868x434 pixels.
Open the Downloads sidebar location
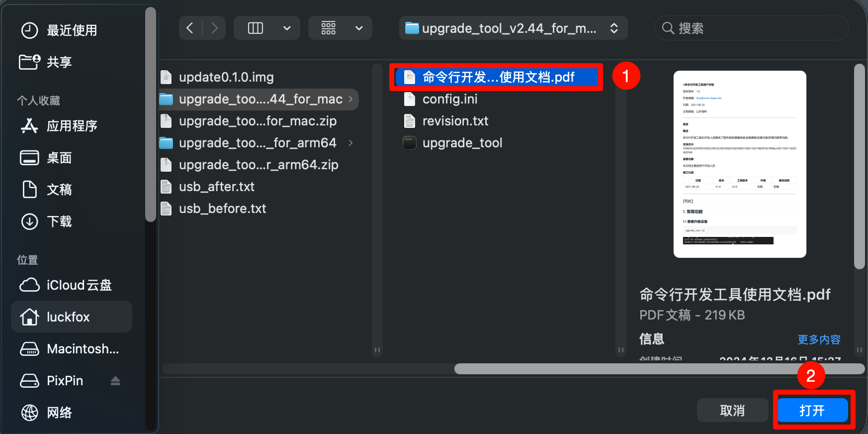click(x=59, y=221)
